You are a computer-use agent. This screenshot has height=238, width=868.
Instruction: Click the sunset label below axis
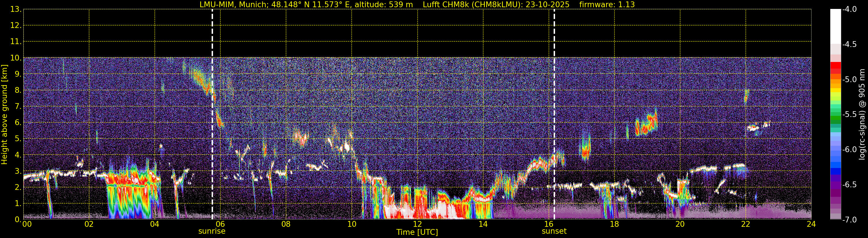coord(554,231)
